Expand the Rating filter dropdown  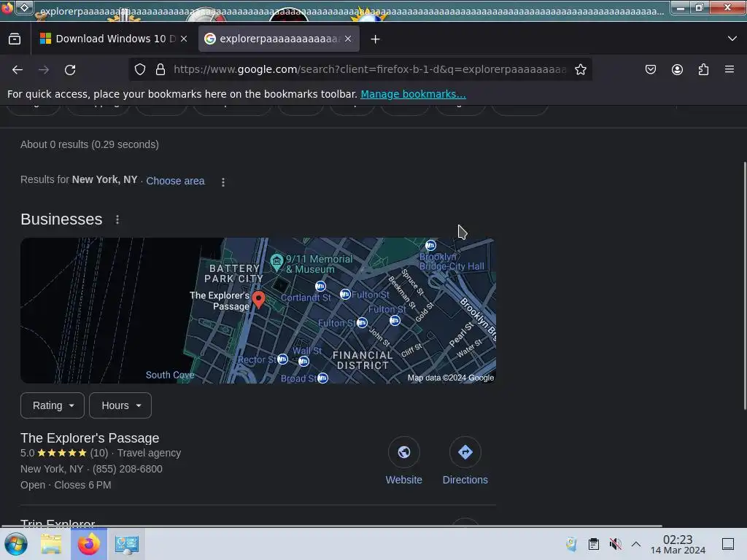(x=53, y=405)
